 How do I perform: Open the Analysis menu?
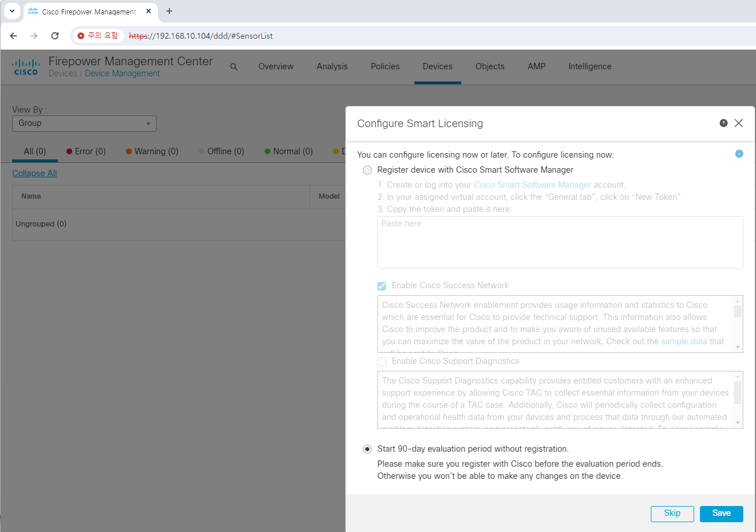click(x=332, y=66)
